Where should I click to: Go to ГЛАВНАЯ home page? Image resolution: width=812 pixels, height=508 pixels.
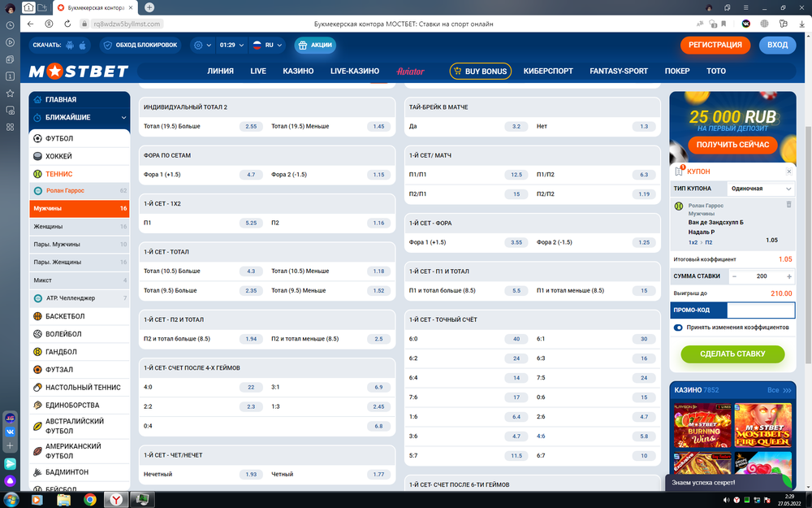click(80, 99)
